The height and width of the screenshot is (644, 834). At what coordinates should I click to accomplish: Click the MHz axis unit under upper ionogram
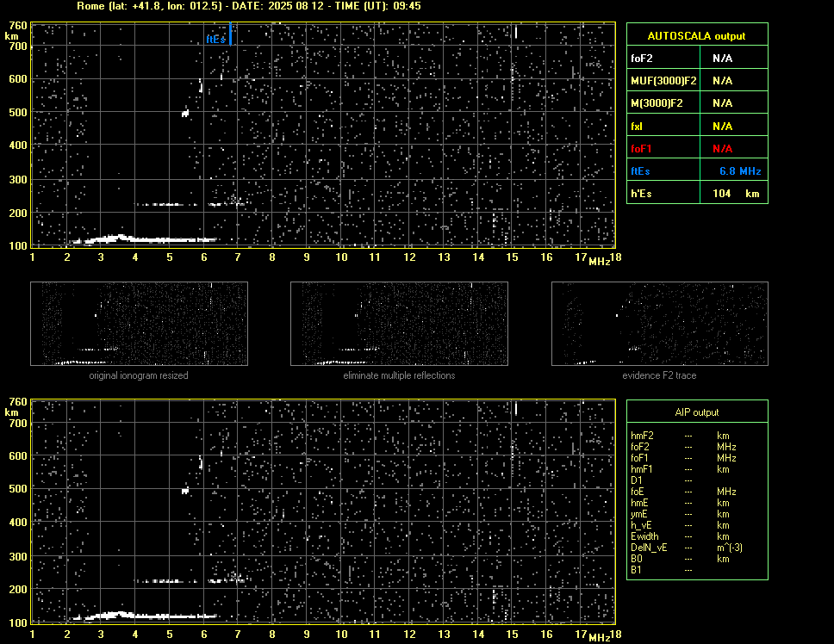[x=599, y=262]
